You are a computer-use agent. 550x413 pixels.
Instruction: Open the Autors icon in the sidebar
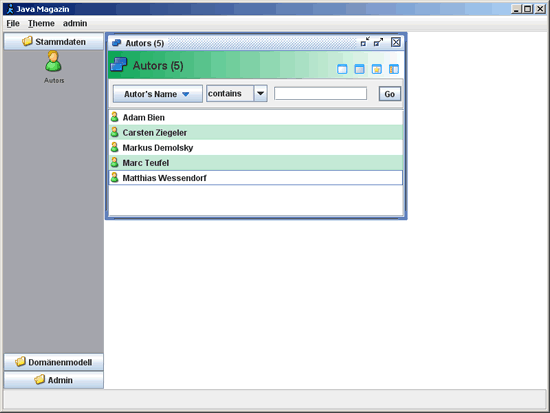click(x=54, y=67)
